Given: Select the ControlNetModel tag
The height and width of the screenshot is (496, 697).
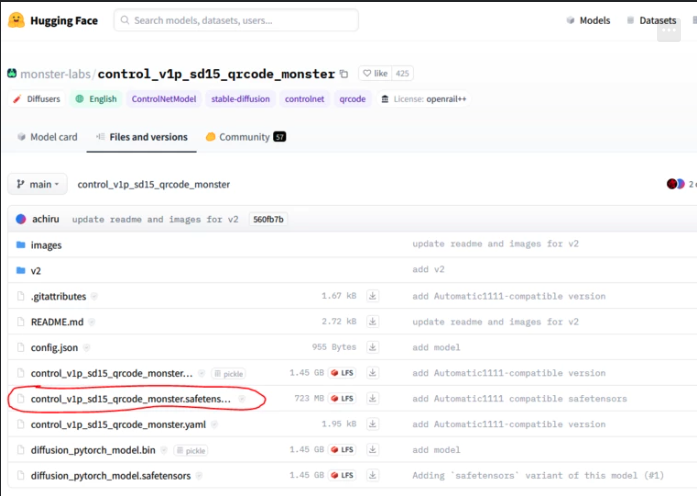Looking at the screenshot, I should coord(164,99).
